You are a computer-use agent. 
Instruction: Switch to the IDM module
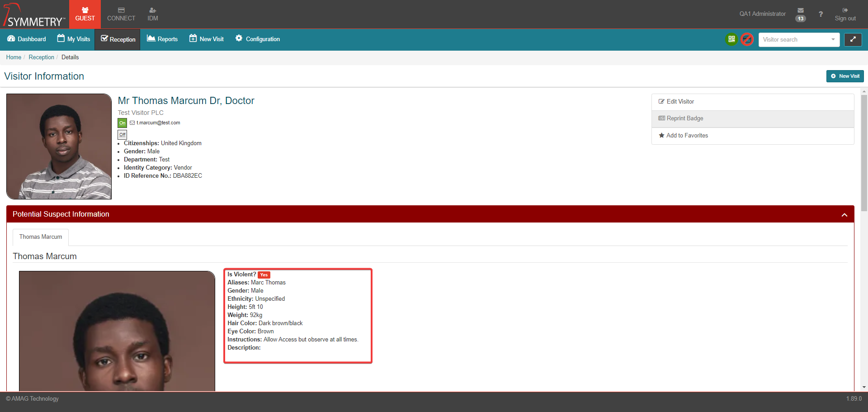pyautogui.click(x=153, y=14)
